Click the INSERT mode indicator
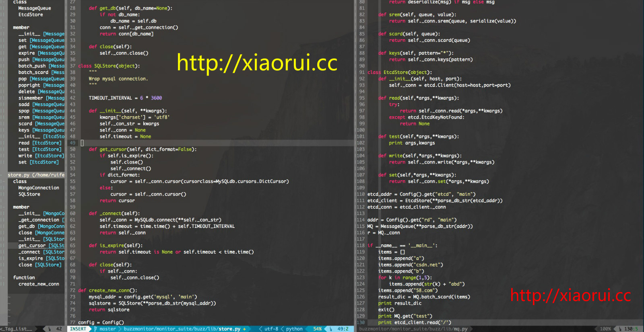 point(78,329)
